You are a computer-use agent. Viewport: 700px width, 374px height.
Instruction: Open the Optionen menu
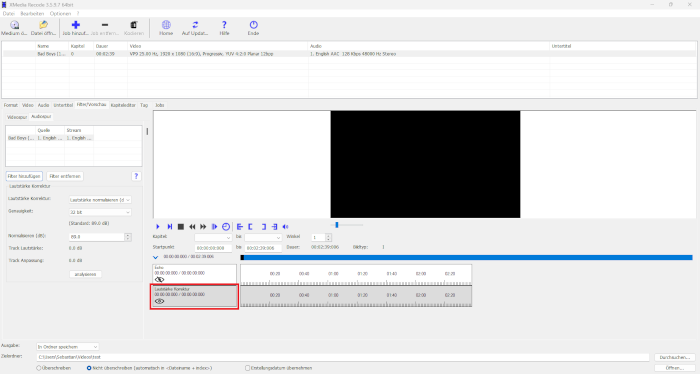[x=60, y=14]
